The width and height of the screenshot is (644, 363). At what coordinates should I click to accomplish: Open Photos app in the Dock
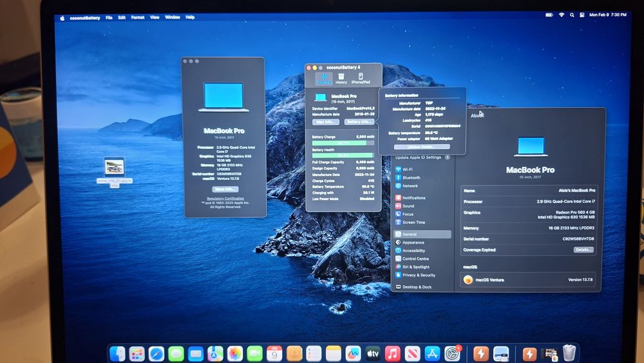click(x=235, y=353)
